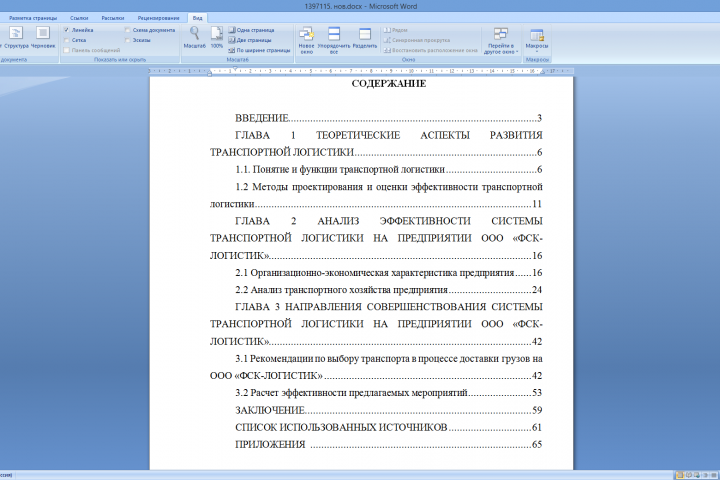Click the left indent ruler marker
Viewport: 720px width, 480px height.
tap(209, 74)
